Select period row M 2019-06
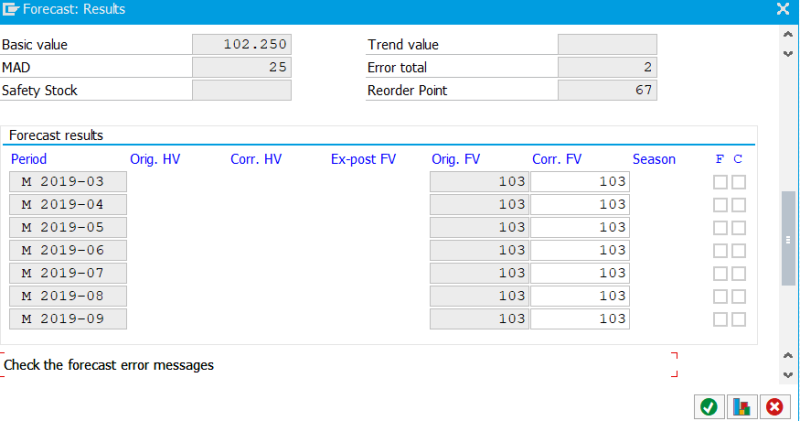The width and height of the screenshot is (800, 421). tap(68, 250)
